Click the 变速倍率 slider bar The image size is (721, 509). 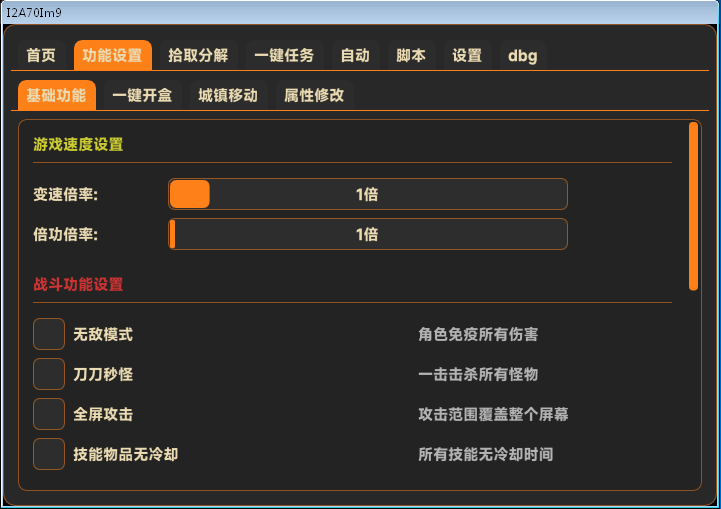coord(367,194)
